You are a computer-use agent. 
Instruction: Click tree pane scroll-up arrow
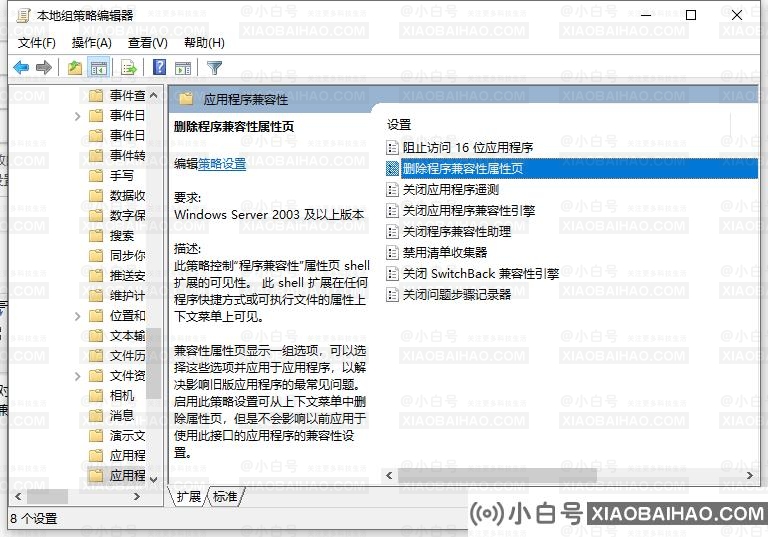click(x=153, y=95)
